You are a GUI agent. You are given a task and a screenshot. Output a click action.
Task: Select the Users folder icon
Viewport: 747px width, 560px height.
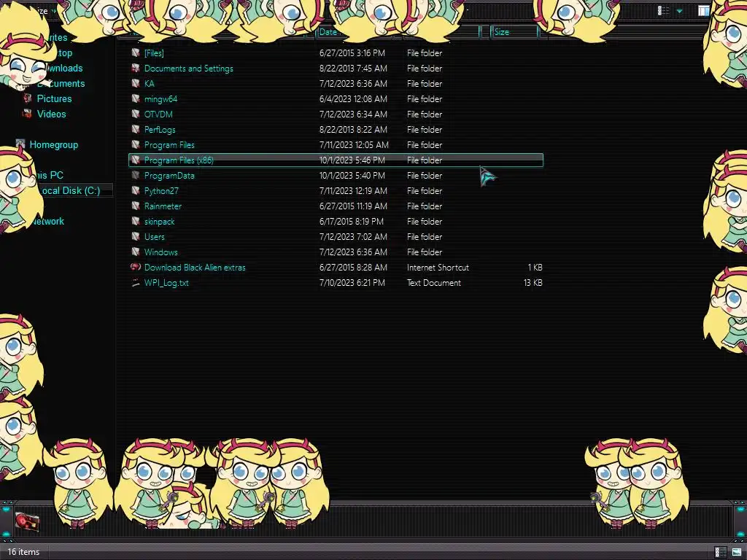[136, 237]
